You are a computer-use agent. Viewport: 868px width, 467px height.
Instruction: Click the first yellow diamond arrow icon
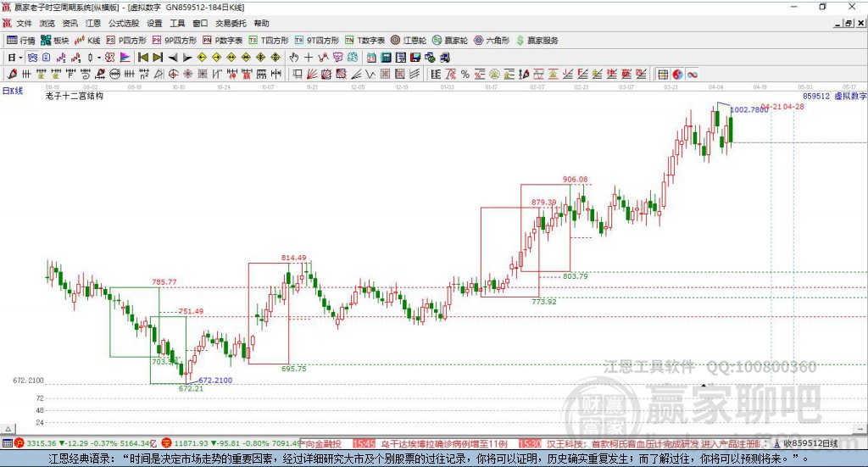click(x=202, y=58)
